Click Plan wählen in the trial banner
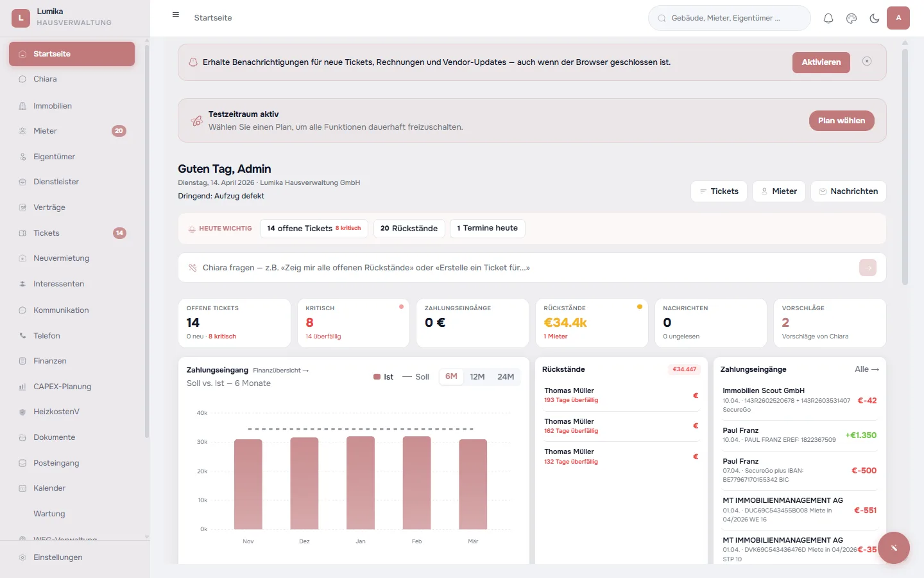Image resolution: width=924 pixels, height=578 pixels. point(841,120)
